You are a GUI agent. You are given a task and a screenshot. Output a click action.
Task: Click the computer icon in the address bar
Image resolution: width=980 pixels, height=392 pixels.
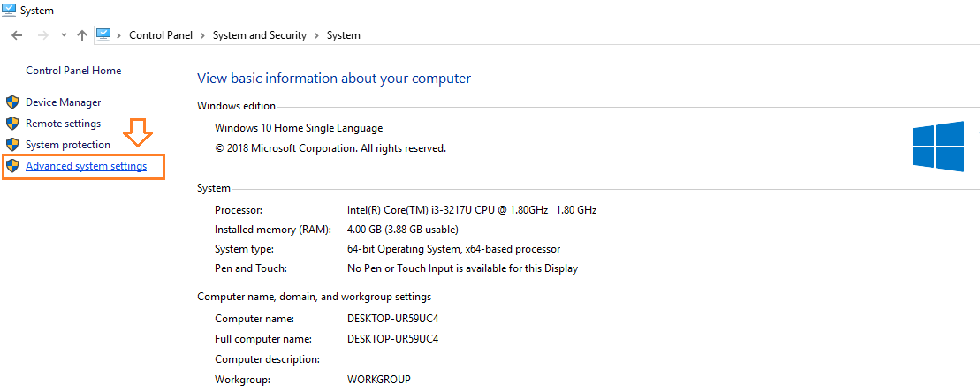click(x=103, y=35)
